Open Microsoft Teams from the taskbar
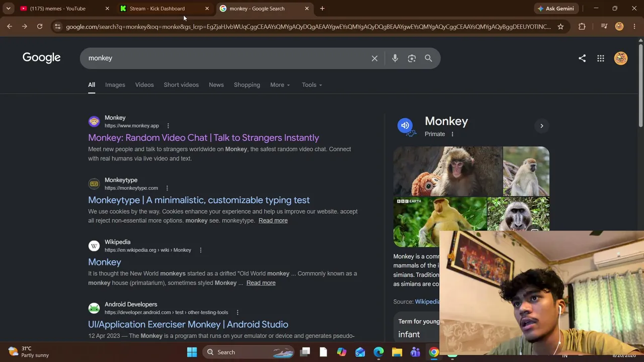The height and width of the screenshot is (362, 644). tap(415, 352)
